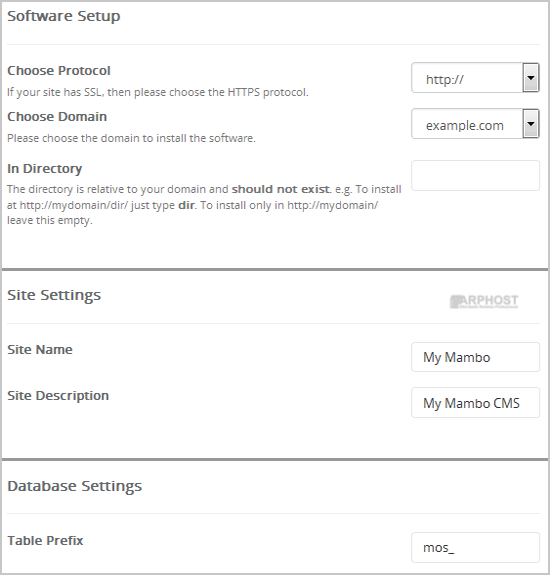Image resolution: width=550 pixels, height=575 pixels.
Task: Click the Table Prefix label
Action: tap(45, 541)
